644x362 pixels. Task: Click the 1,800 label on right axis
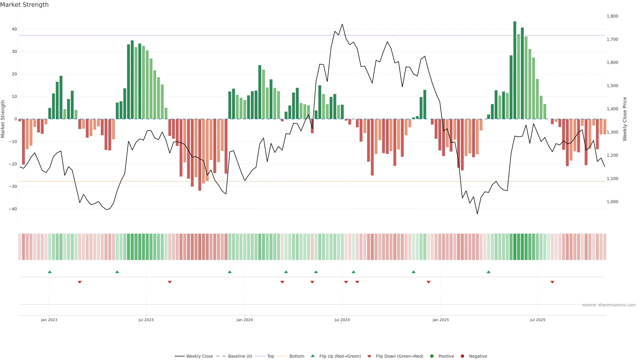click(x=612, y=16)
